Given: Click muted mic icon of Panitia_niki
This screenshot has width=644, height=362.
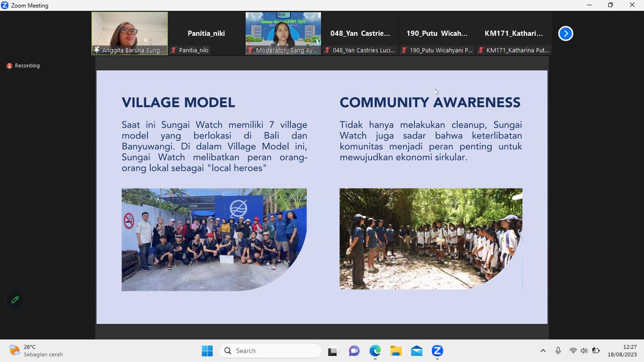Looking at the screenshot, I should (x=174, y=50).
